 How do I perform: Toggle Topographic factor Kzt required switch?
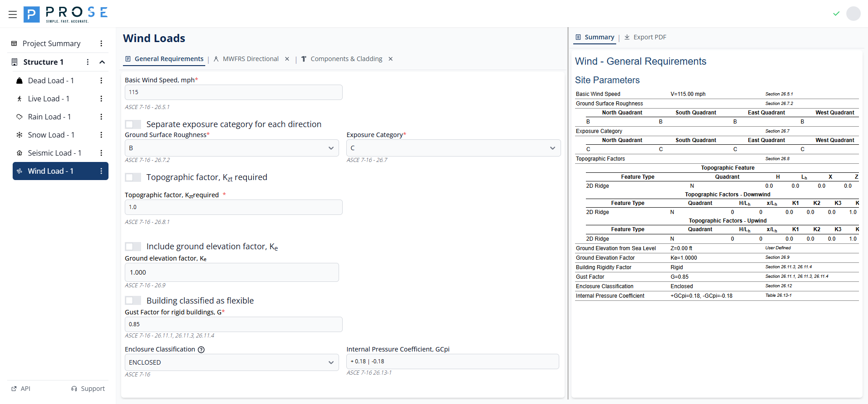point(133,177)
